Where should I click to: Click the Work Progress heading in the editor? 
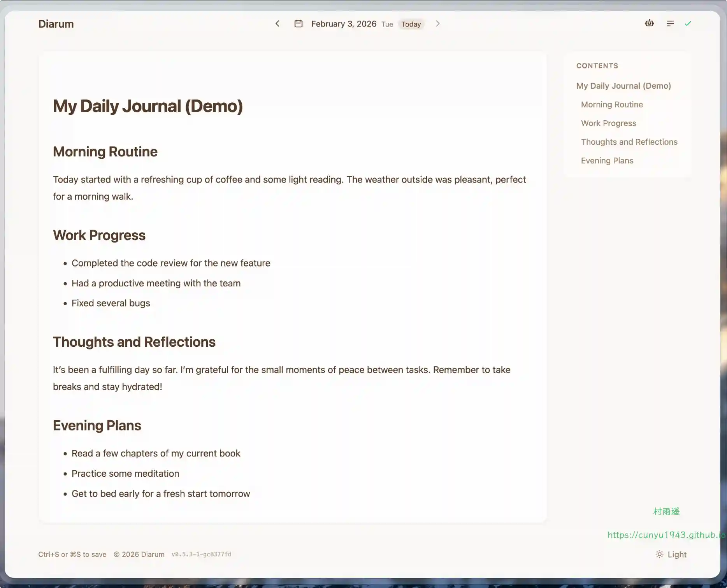click(x=99, y=235)
